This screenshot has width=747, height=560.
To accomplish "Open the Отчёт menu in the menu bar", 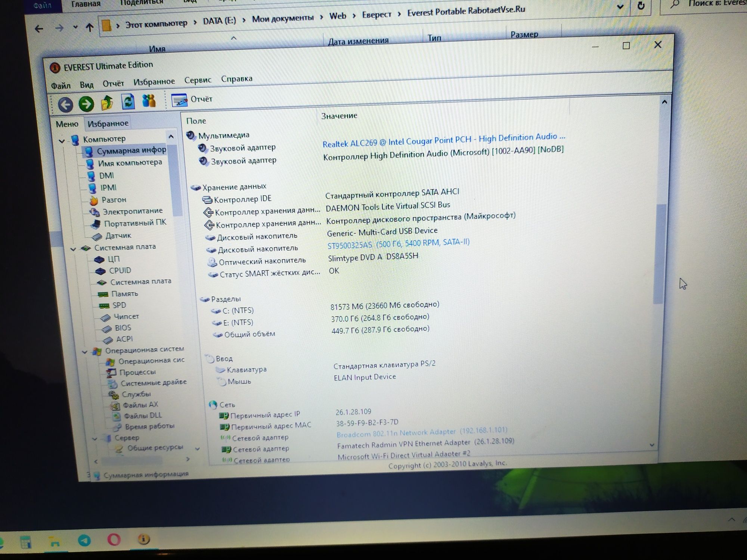I will click(x=113, y=84).
